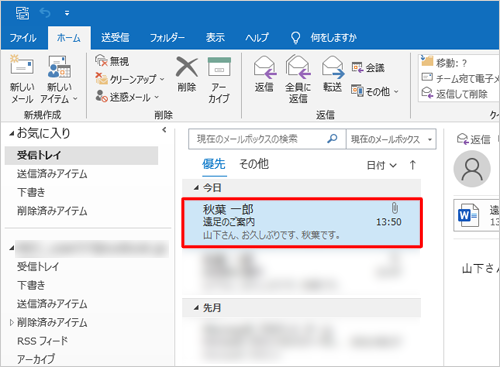Click the Undo arrow in title bar
The image size is (500, 367).
(45, 13)
